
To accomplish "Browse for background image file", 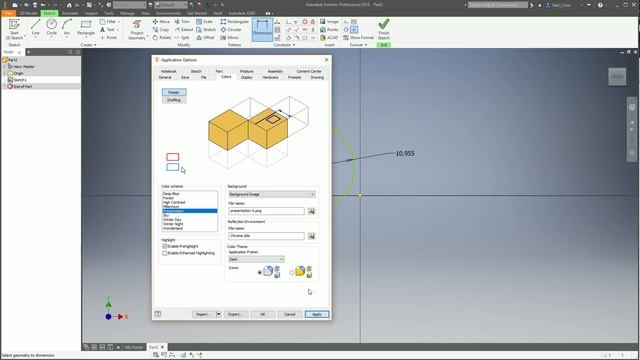I will (x=311, y=211).
